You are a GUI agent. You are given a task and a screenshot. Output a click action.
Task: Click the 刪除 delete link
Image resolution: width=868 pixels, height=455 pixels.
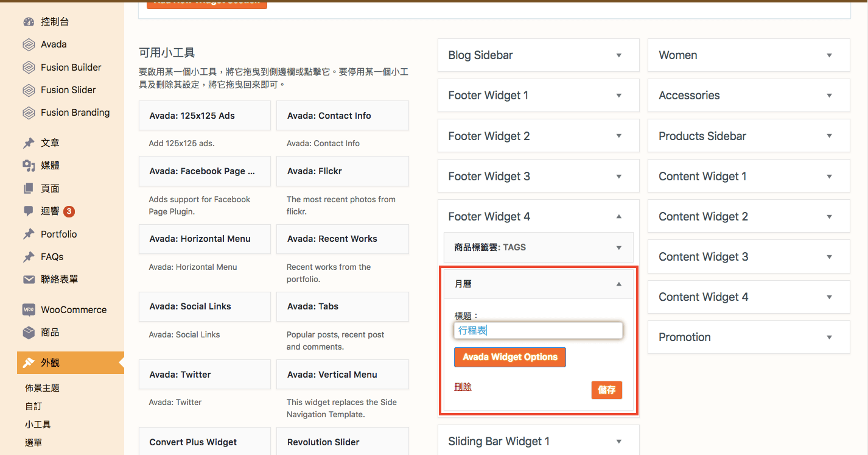(463, 387)
